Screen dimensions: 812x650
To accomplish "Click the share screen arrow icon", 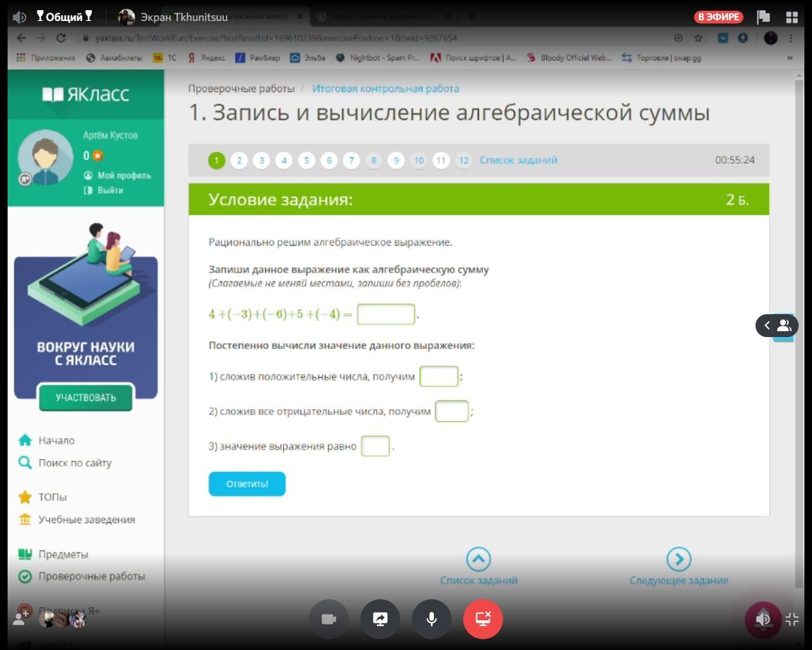I will pos(380,619).
